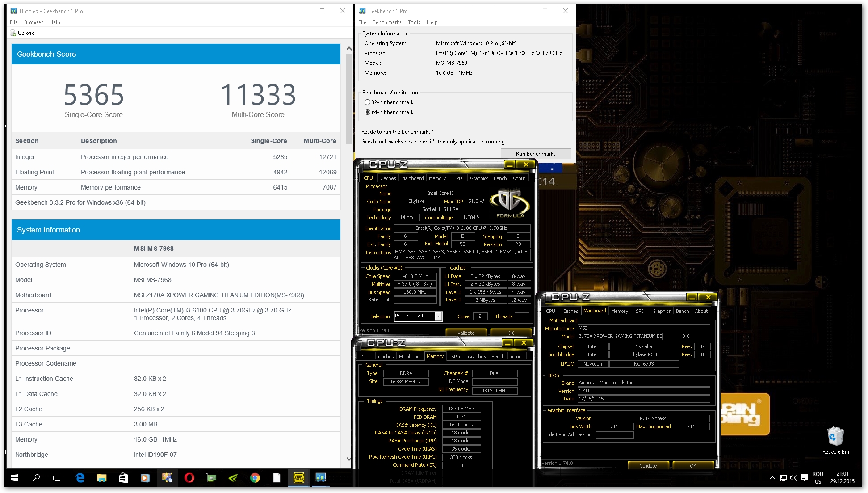The image size is (868, 493).
Task: Open Graphics tab in CPU-Z Memory window
Action: tap(477, 357)
